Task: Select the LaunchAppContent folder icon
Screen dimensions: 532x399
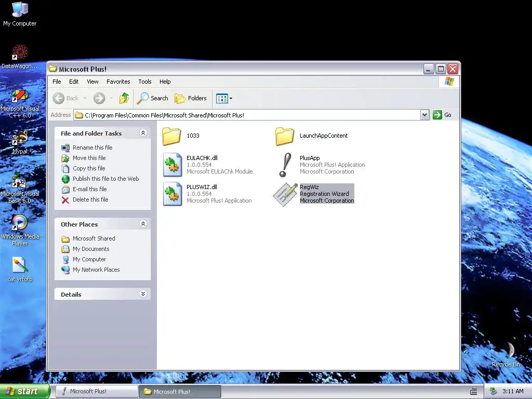Action: 285,136
